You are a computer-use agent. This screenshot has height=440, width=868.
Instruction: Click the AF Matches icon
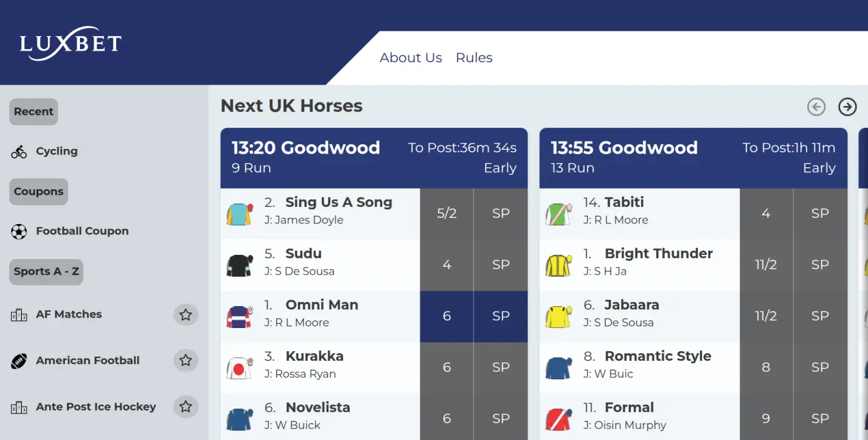coord(19,315)
